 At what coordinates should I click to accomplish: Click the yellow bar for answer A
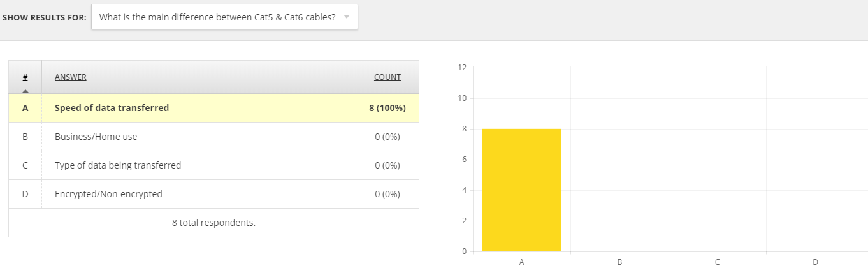pyautogui.click(x=521, y=190)
